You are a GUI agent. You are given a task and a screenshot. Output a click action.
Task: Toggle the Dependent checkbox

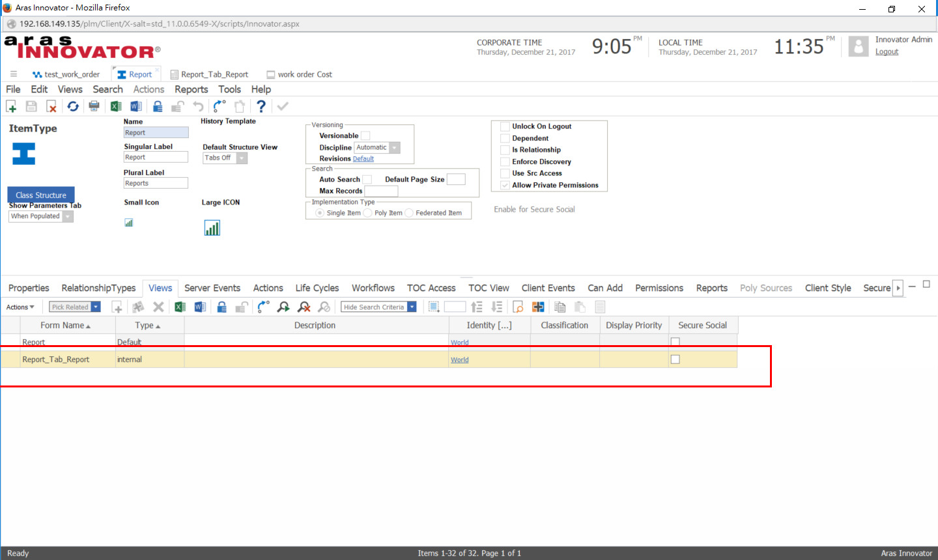[505, 138]
